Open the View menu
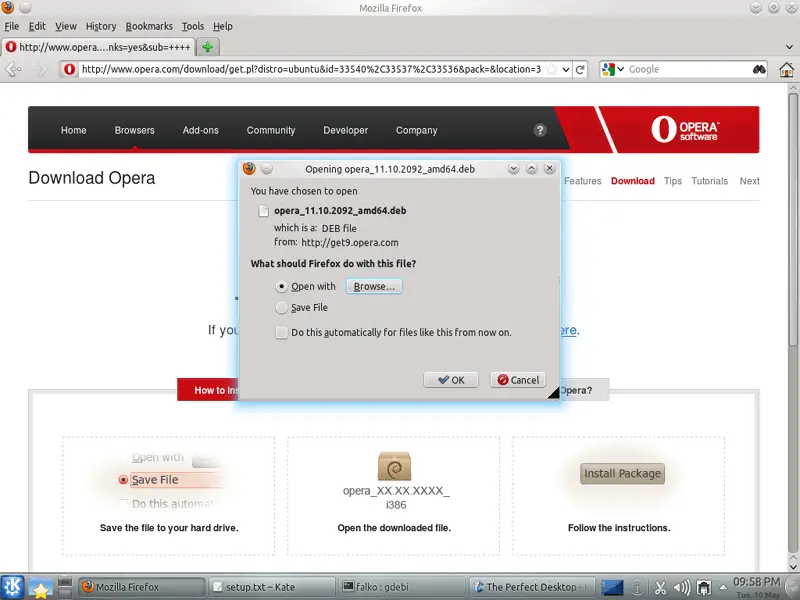The image size is (800, 600). (x=66, y=26)
